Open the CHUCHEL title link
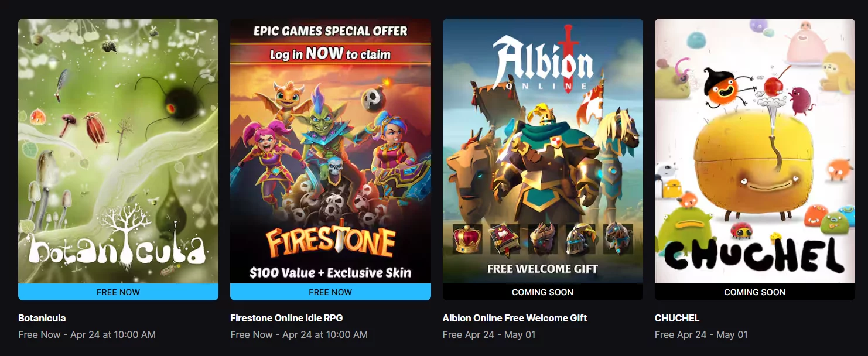This screenshot has height=356, width=868. pyautogui.click(x=677, y=318)
